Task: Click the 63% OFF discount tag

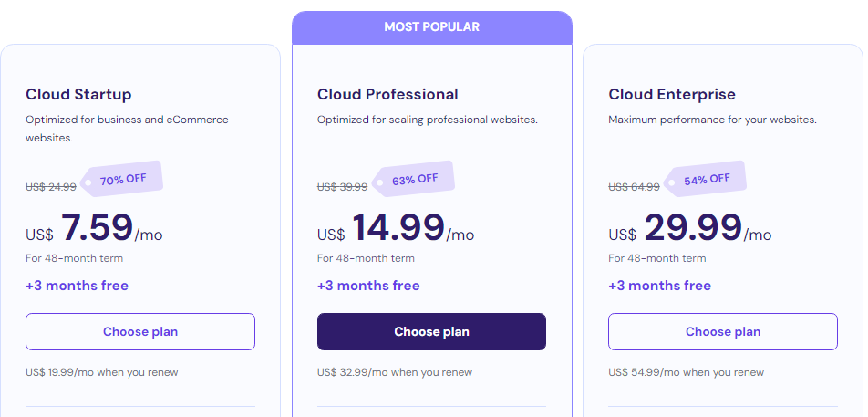Action: coord(414,180)
